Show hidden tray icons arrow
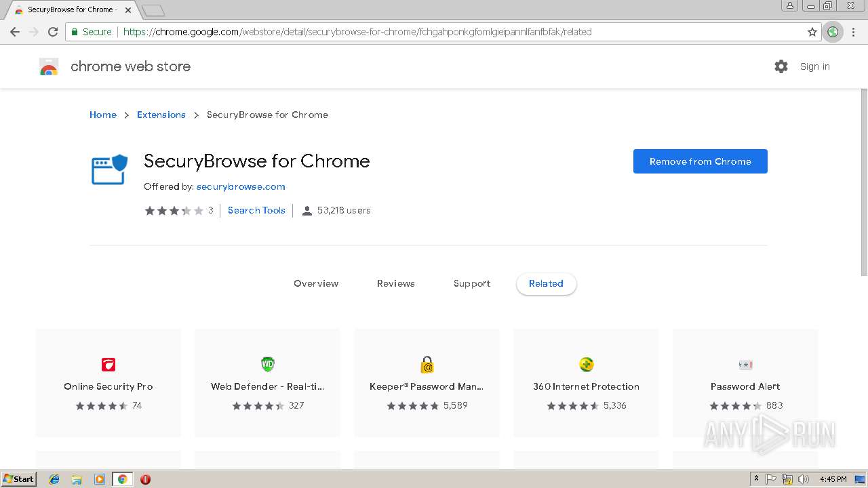Image resolution: width=868 pixels, height=488 pixels. [x=757, y=479]
